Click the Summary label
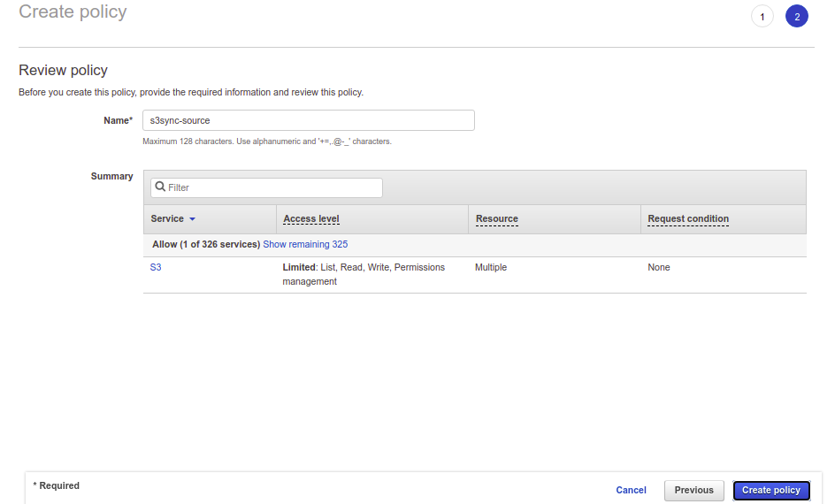This screenshot has height=504, width=835. (x=111, y=177)
